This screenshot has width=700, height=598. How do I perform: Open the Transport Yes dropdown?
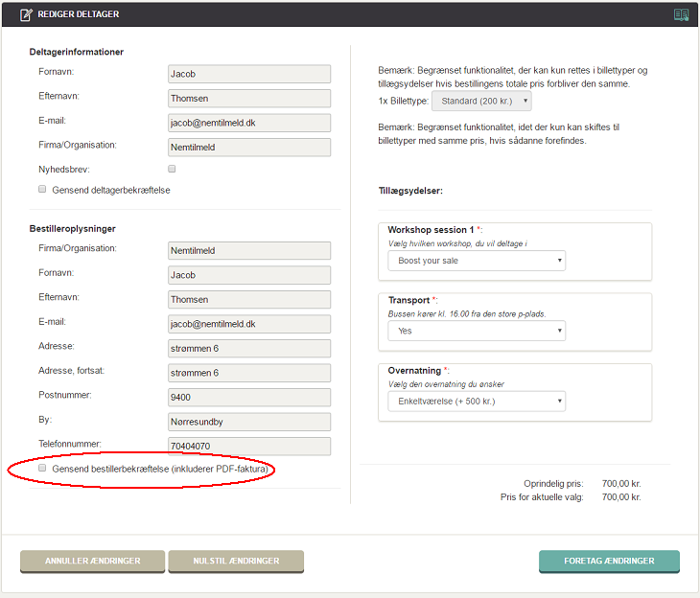pos(477,331)
